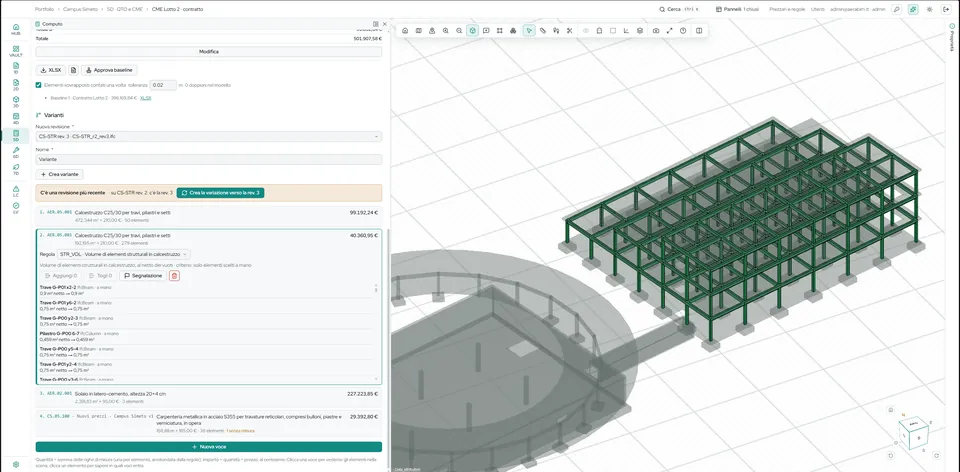Viewport: 960px width, 472px height.
Task: Open the Proprietà side panel
Action: click(952, 38)
